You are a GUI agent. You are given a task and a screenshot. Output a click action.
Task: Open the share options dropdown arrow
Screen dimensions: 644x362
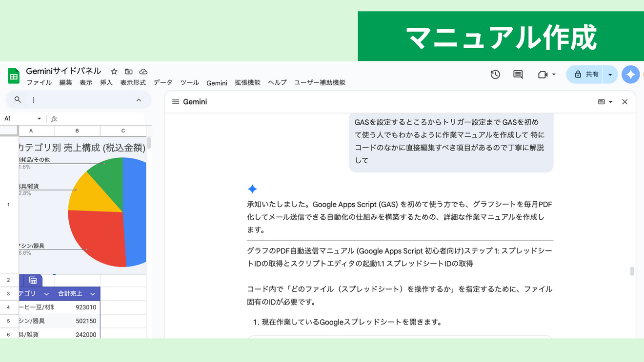[x=610, y=75]
